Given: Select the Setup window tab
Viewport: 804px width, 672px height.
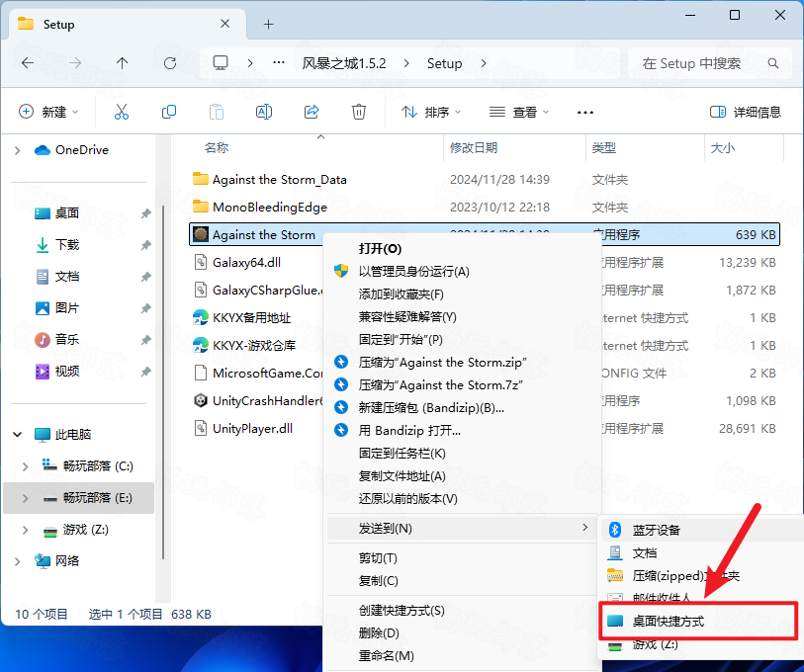Looking at the screenshot, I should (x=128, y=25).
